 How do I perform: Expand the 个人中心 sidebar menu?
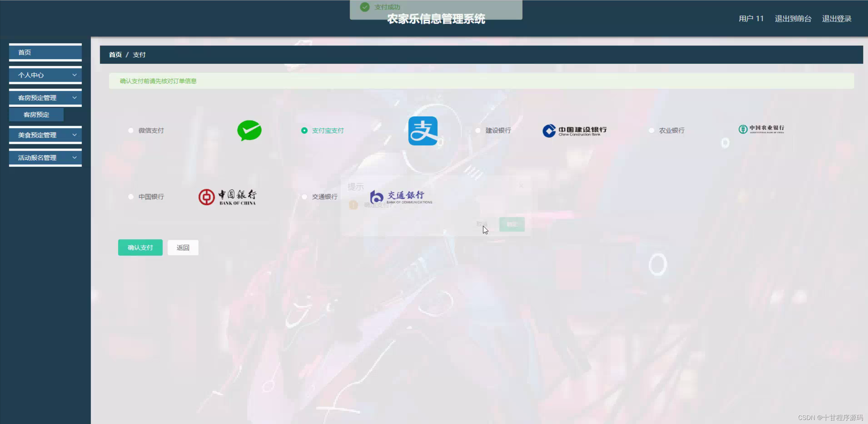[x=45, y=75]
